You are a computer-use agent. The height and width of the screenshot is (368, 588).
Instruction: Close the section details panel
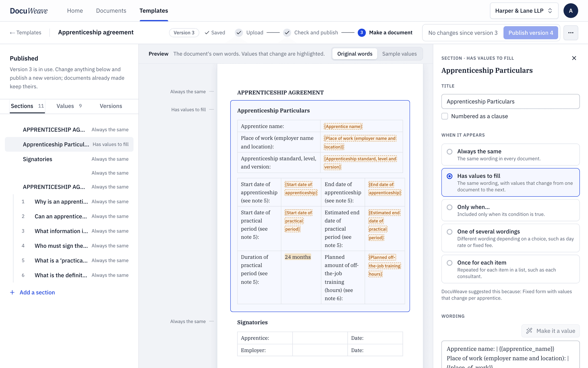[x=574, y=58]
